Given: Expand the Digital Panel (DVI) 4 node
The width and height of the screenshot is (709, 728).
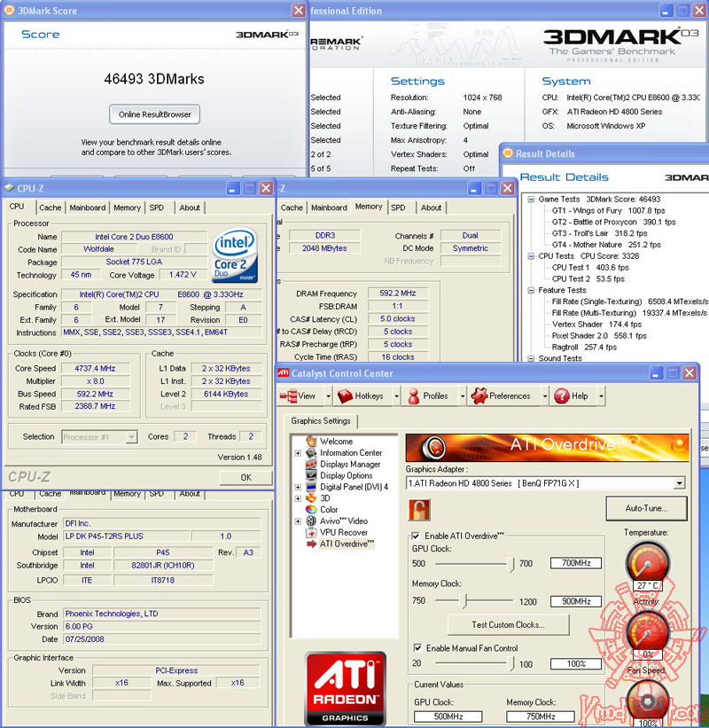Looking at the screenshot, I should 298,487.
